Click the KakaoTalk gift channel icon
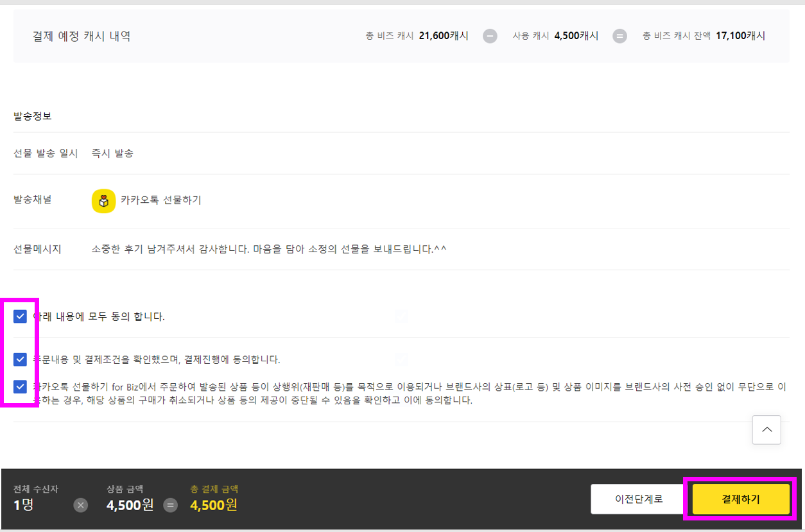This screenshot has height=532, width=805. pyautogui.click(x=103, y=201)
